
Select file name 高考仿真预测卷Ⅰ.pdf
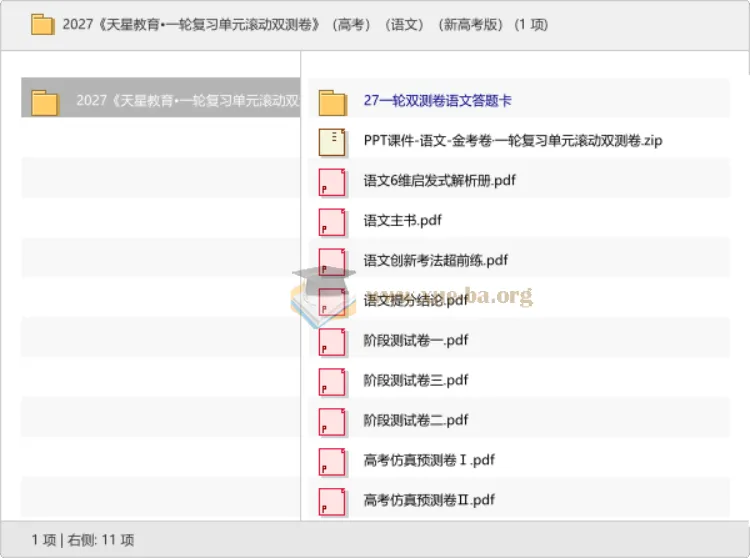click(x=429, y=460)
